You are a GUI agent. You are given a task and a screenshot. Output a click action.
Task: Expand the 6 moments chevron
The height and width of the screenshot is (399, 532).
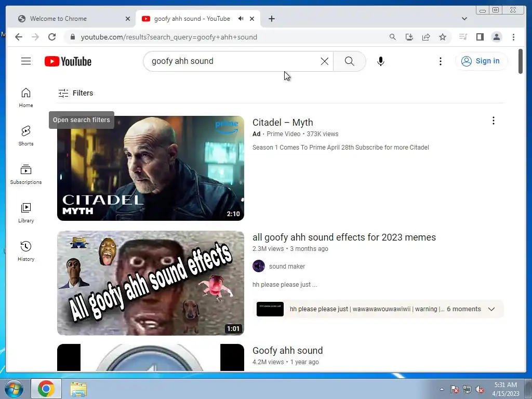pos(491,309)
